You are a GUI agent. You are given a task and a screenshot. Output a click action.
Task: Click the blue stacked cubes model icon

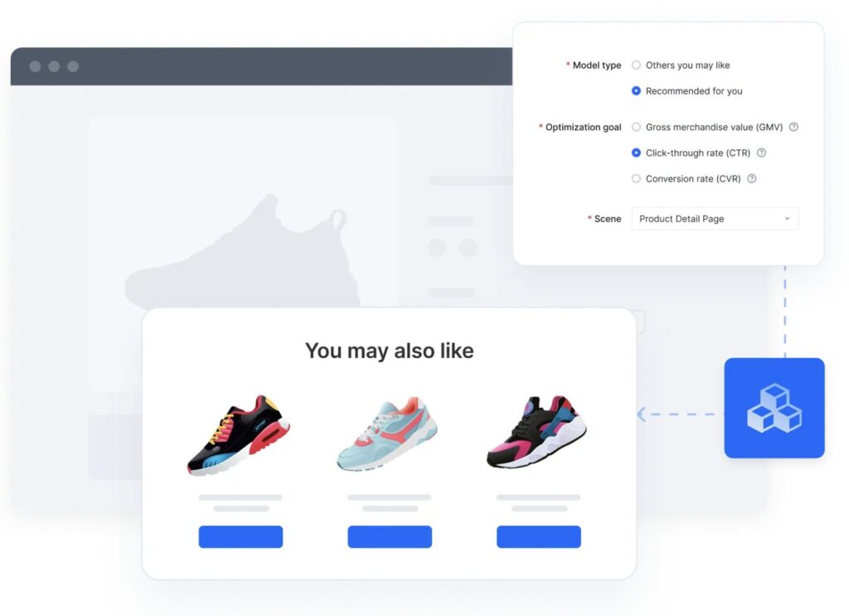click(x=774, y=408)
